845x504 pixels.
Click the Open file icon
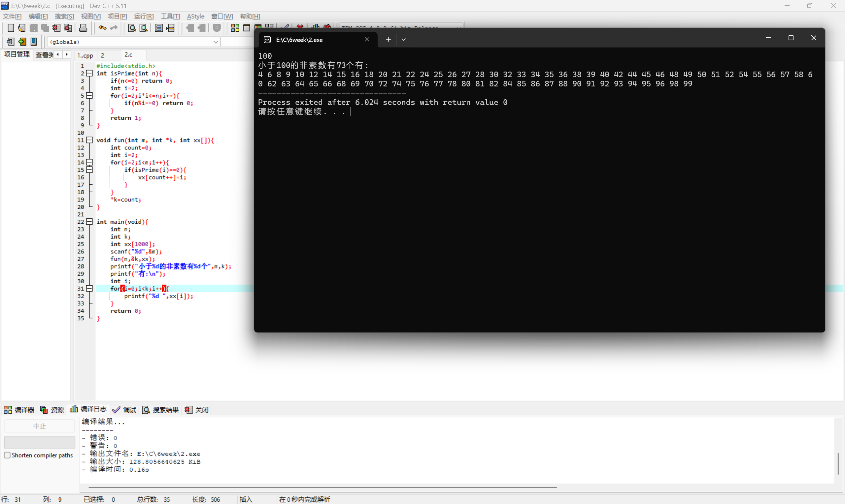coord(22,28)
